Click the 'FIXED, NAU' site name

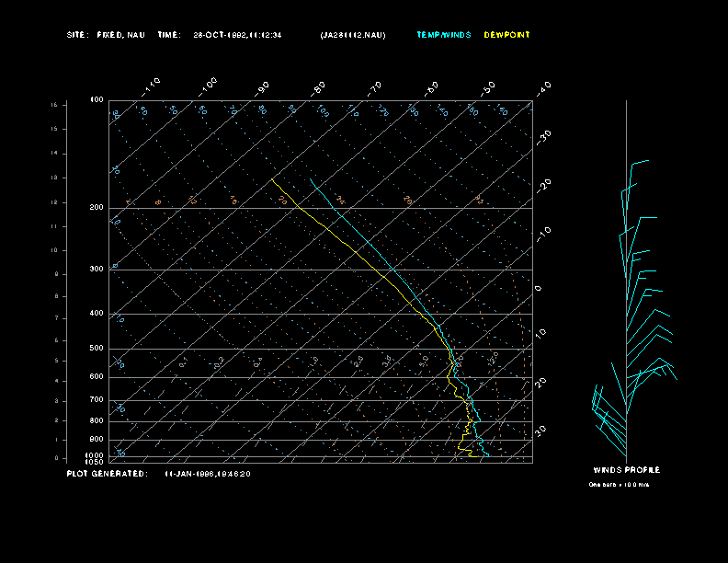pyautogui.click(x=120, y=35)
